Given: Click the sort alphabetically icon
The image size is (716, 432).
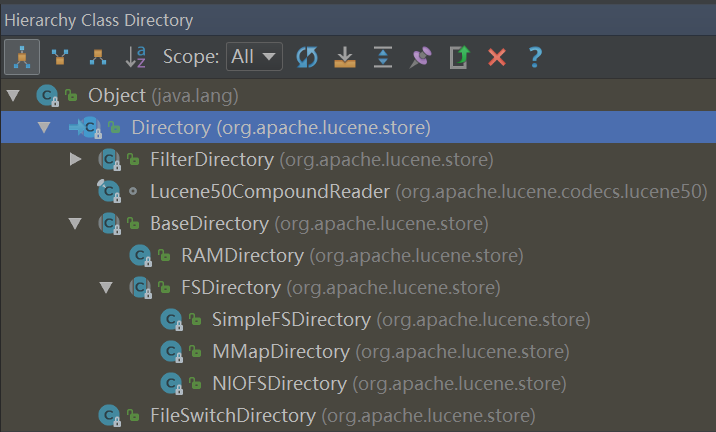Looking at the screenshot, I should coord(135,57).
